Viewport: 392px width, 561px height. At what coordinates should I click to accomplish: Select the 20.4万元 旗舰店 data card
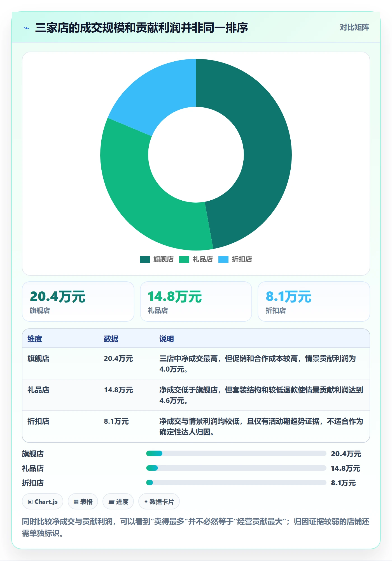(x=78, y=302)
